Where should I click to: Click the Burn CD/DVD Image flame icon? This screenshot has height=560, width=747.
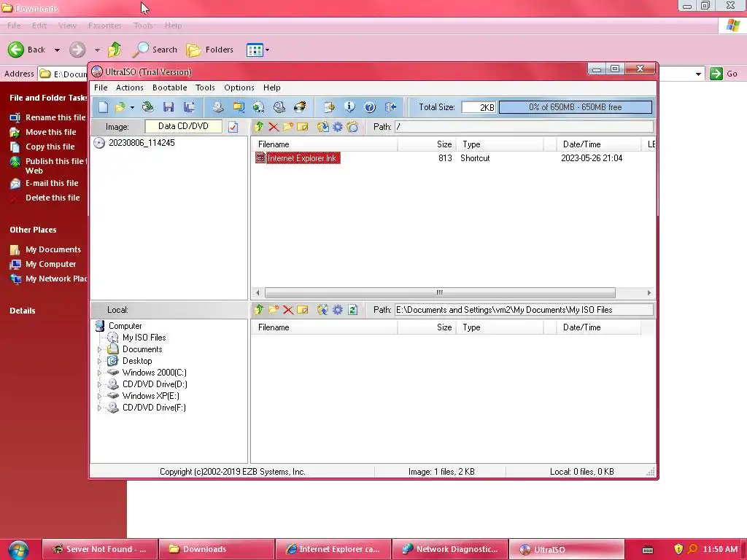pos(300,107)
